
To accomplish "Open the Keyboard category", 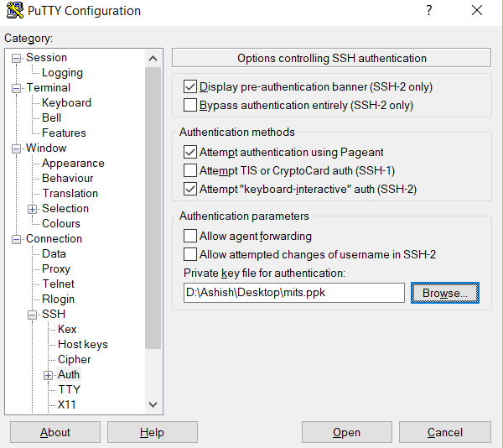I will (x=67, y=102).
